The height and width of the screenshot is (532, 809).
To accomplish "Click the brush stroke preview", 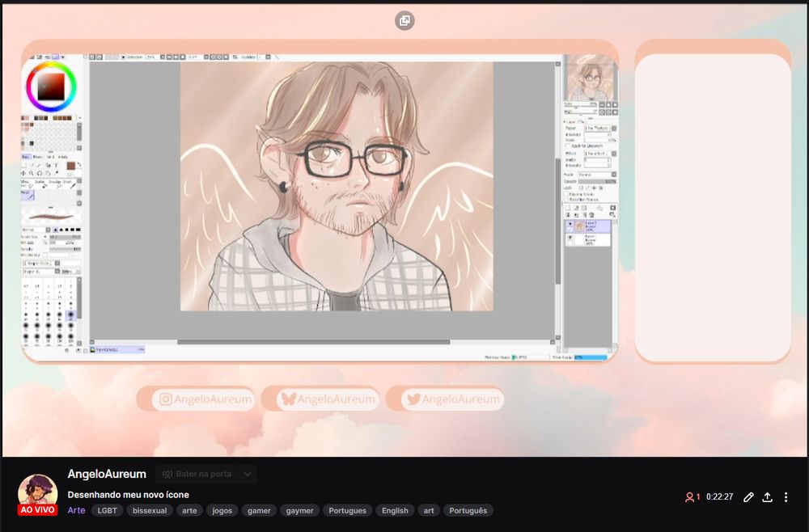I will (50, 217).
